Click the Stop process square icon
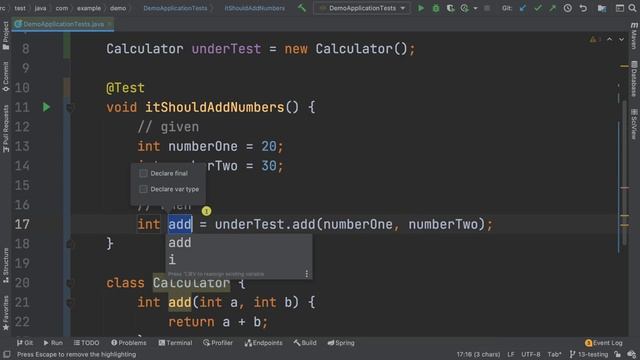 point(487,8)
